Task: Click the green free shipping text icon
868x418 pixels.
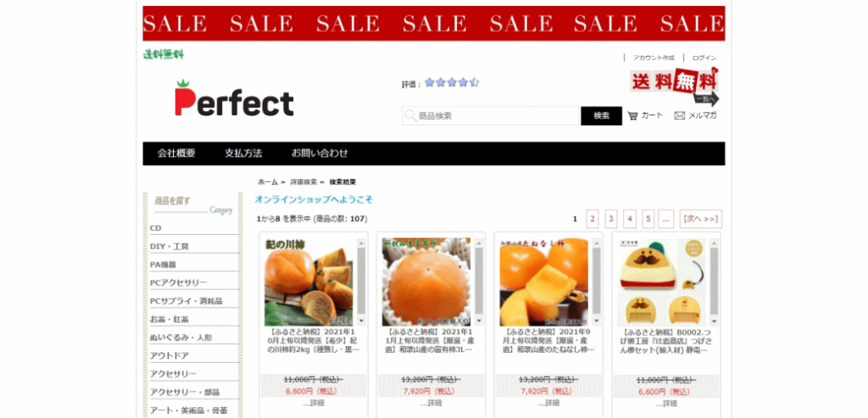Action: coord(164,54)
